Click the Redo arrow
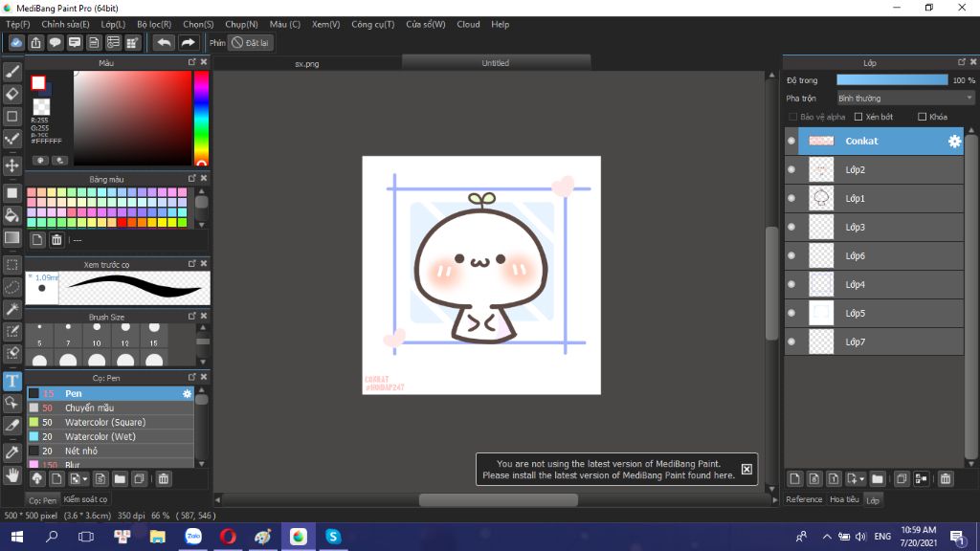Image resolution: width=980 pixels, height=551 pixels. [x=188, y=42]
